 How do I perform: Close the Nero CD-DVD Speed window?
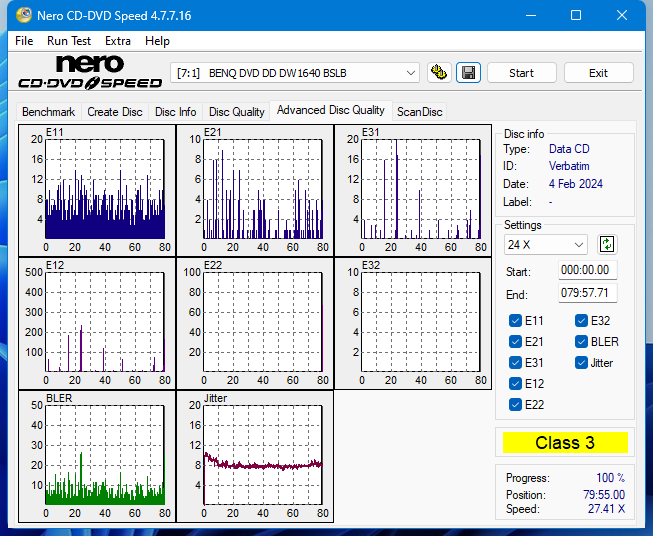tap(622, 15)
